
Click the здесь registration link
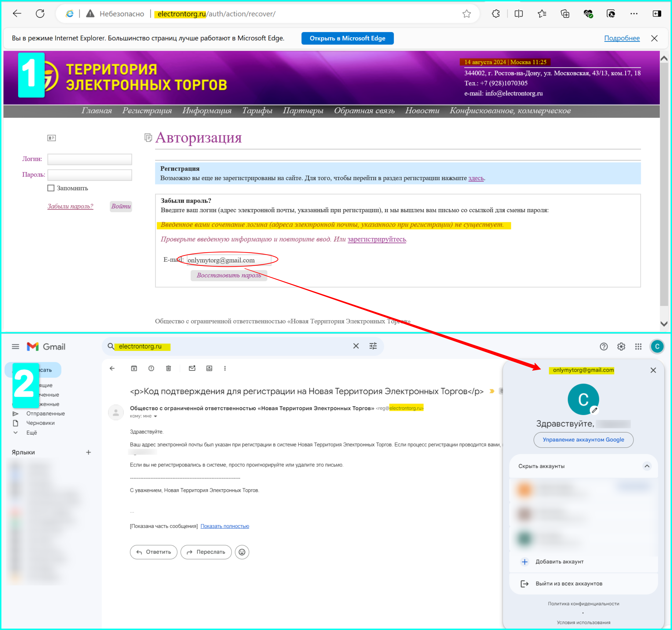(476, 178)
